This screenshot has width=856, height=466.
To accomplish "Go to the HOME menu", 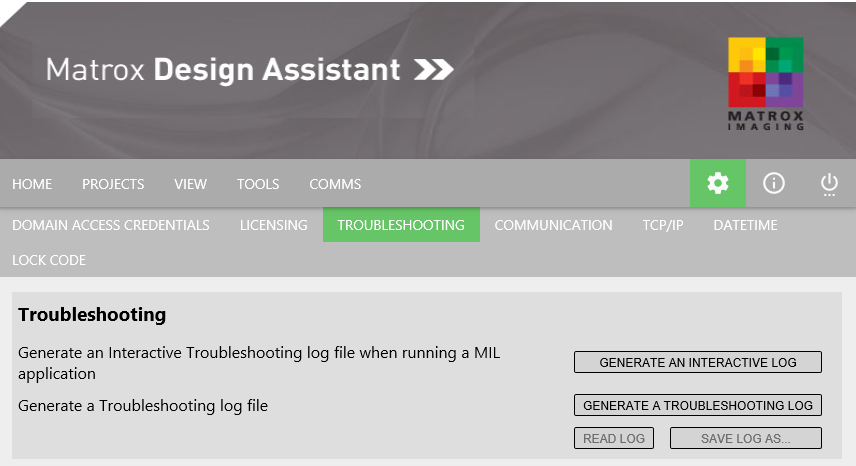I will click(32, 184).
